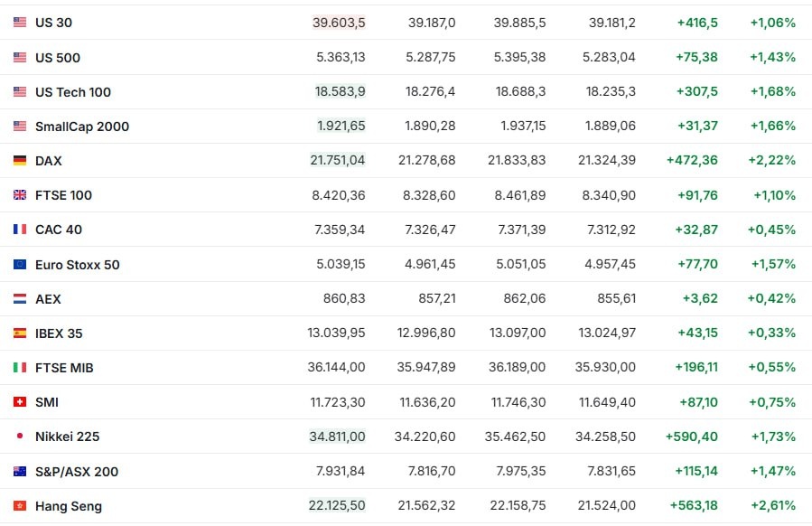
Task: Click the Hang Seng last price 22.125,50
Action: [x=337, y=506]
